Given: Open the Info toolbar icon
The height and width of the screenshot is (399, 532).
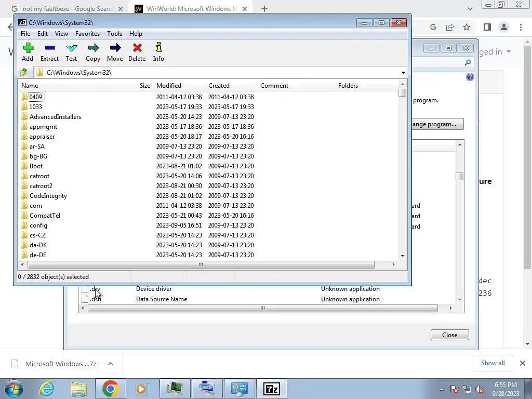Looking at the screenshot, I should click(x=158, y=52).
